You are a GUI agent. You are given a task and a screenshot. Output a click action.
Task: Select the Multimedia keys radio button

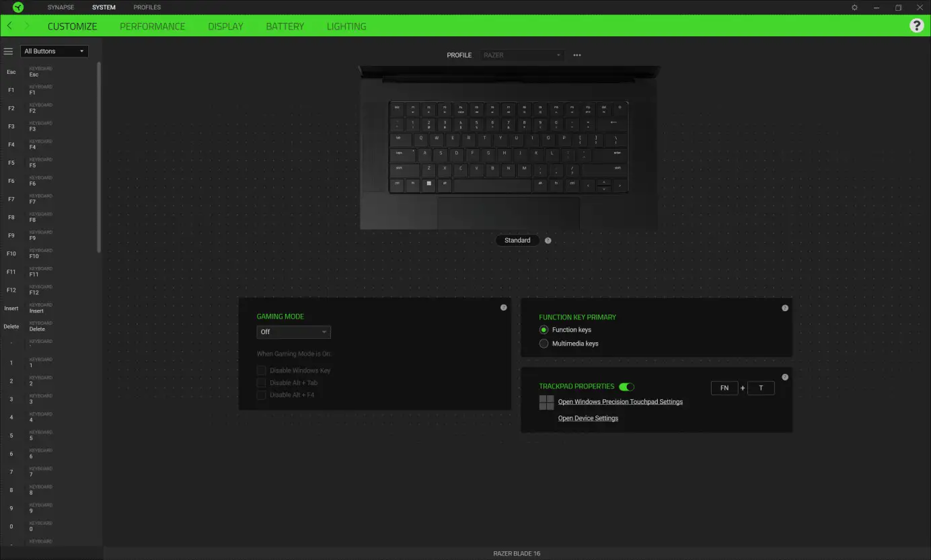coord(544,344)
